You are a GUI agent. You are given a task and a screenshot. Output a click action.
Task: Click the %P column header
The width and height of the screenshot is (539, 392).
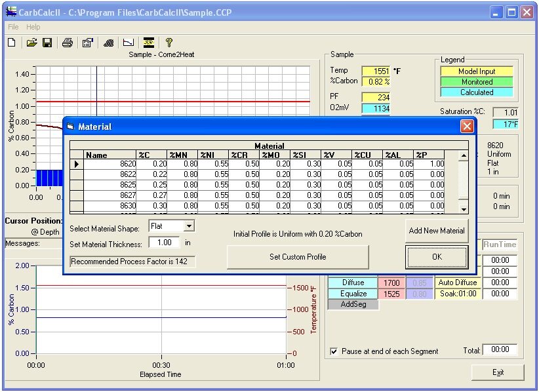point(429,155)
